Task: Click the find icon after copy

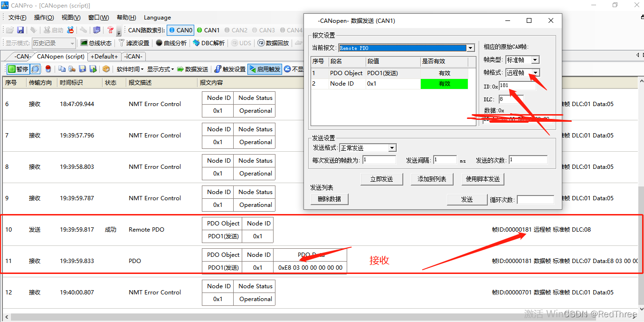Action: tap(72, 69)
